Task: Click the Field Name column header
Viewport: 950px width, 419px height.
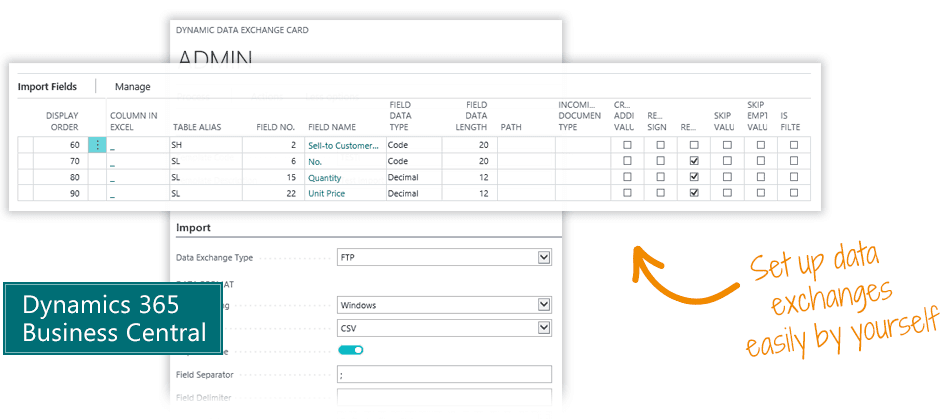Action: pos(332,127)
